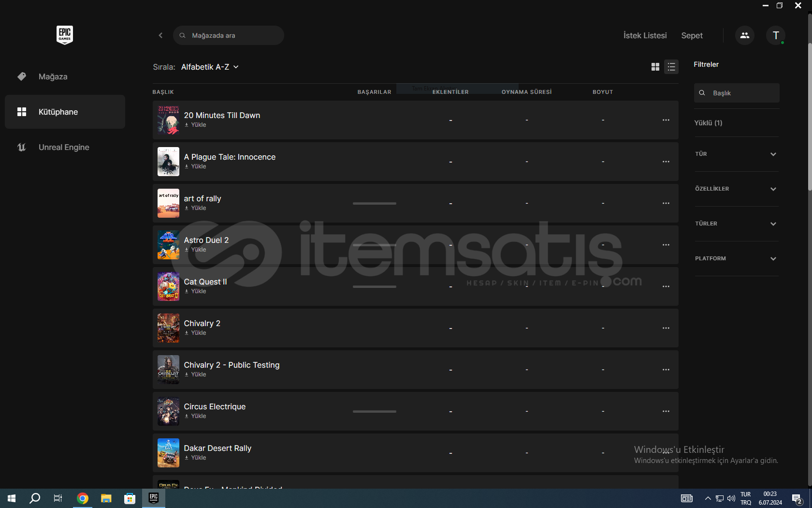
Task: Open options for A Plague Tale: Innocence
Action: [666, 162]
